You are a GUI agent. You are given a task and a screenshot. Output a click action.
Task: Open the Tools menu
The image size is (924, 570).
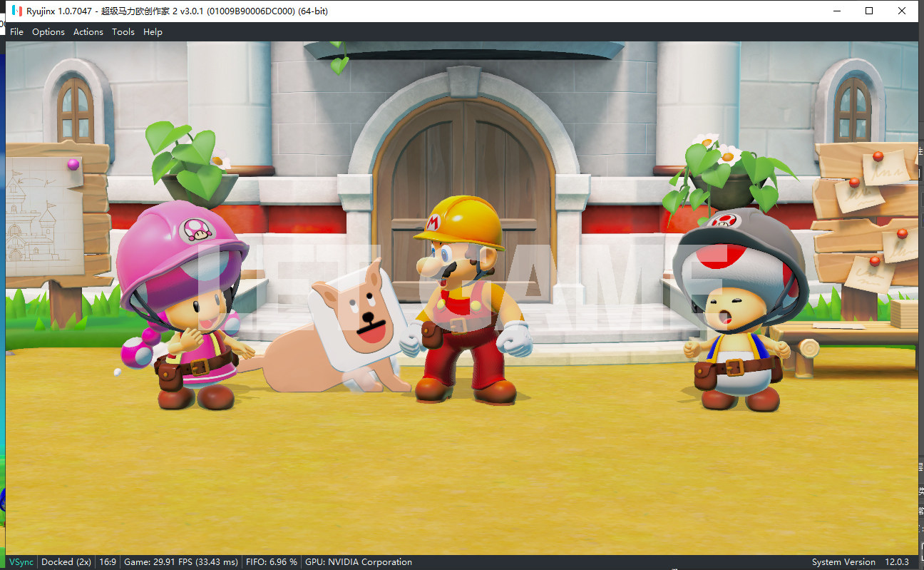coord(123,32)
